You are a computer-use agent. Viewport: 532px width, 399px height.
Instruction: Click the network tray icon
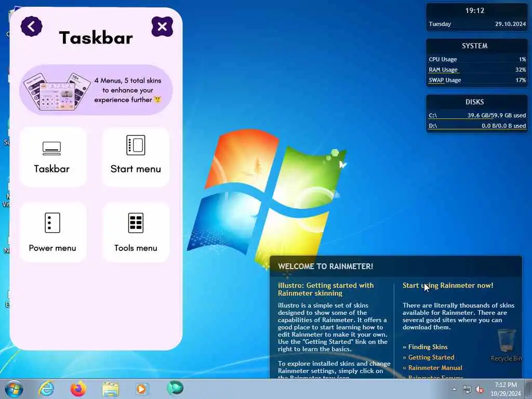tap(467, 390)
